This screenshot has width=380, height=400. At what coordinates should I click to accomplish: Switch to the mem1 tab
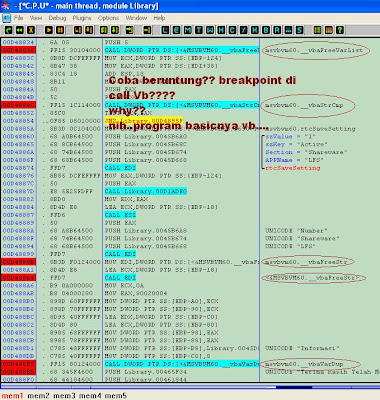point(12,396)
